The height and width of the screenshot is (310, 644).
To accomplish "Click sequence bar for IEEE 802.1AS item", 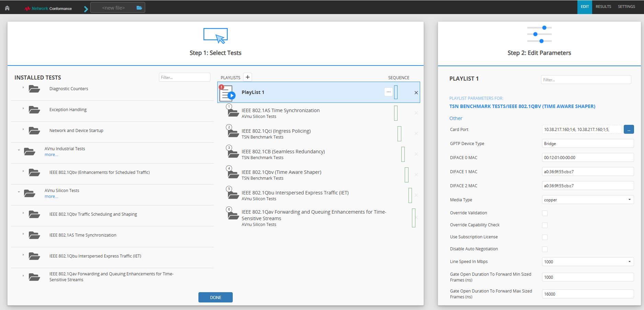I will coord(396,113).
